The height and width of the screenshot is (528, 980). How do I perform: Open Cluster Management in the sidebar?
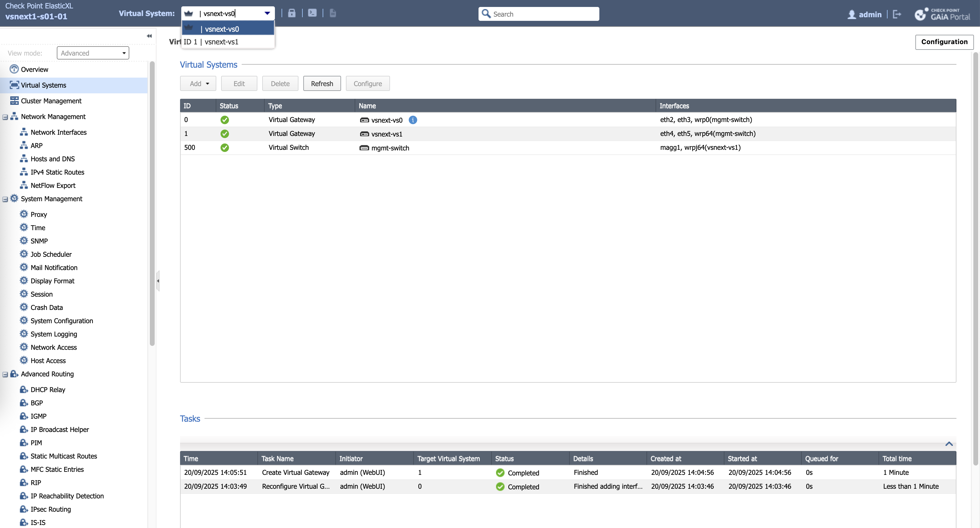(x=51, y=101)
